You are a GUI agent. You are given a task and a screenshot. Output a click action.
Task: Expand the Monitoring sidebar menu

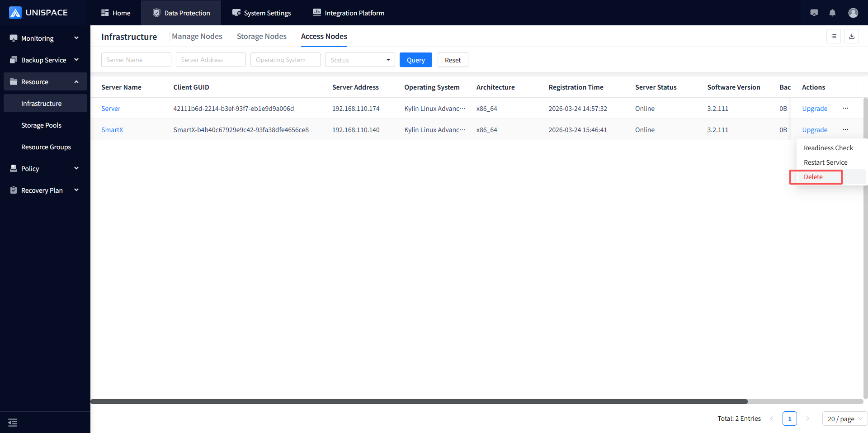[44, 38]
